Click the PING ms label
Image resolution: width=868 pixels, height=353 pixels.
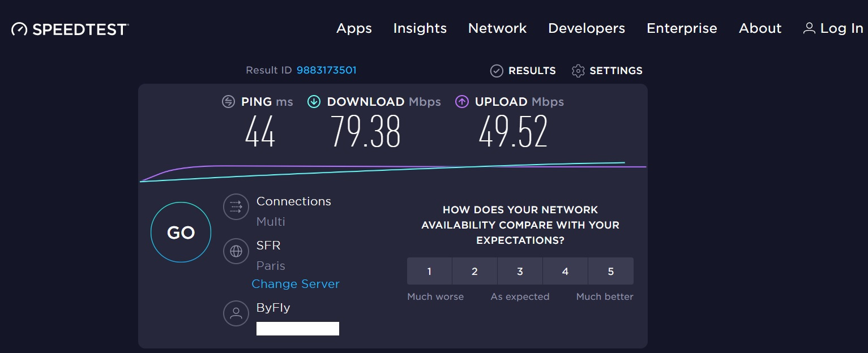click(267, 102)
